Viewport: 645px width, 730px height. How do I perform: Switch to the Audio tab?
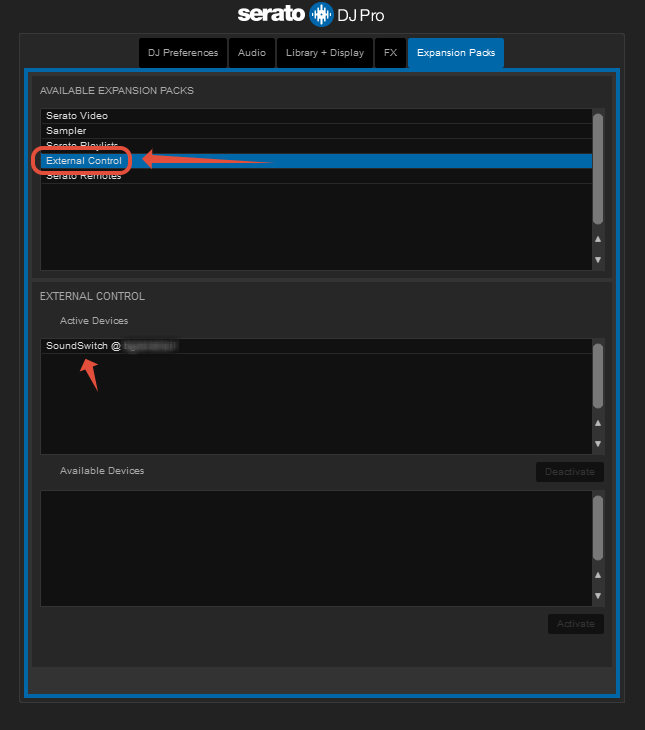[x=252, y=53]
